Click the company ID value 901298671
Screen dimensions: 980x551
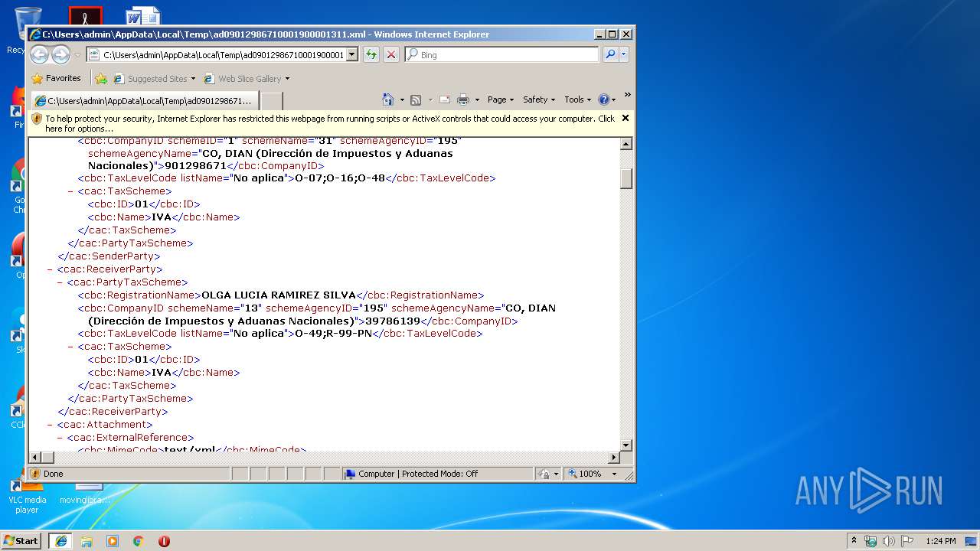195,166
